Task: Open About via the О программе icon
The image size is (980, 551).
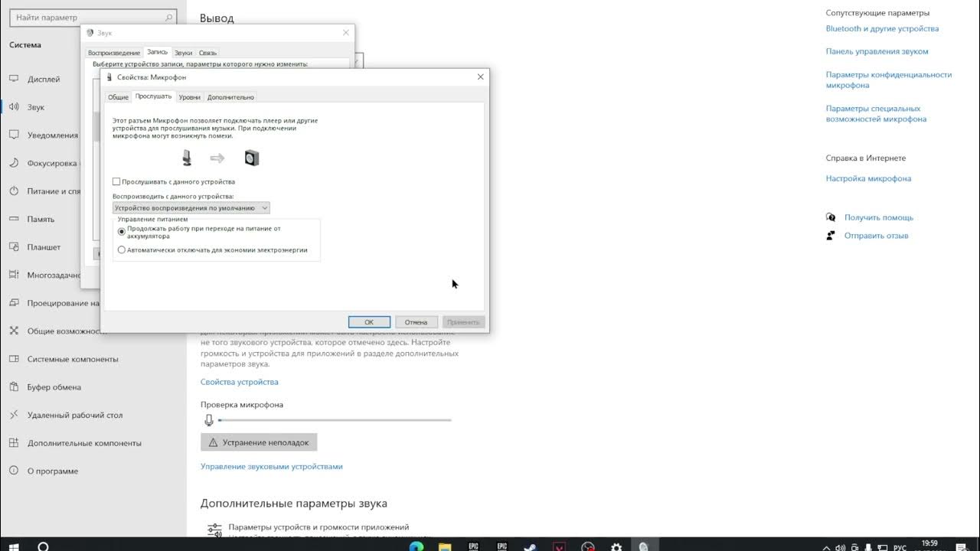Action: [14, 471]
